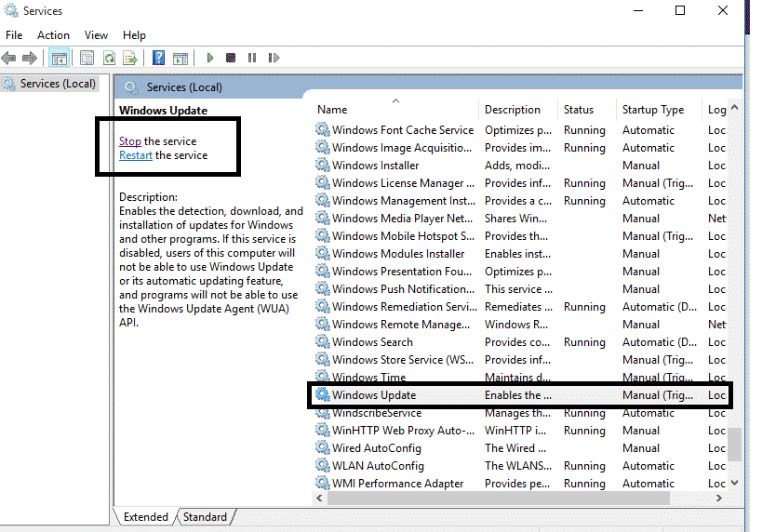Open the View menu

pyautogui.click(x=96, y=35)
